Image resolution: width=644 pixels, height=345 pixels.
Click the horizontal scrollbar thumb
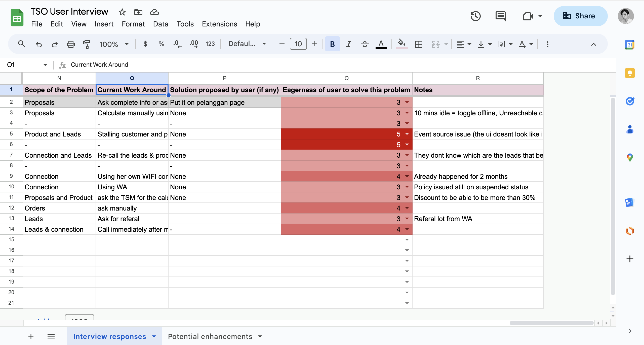click(551, 323)
